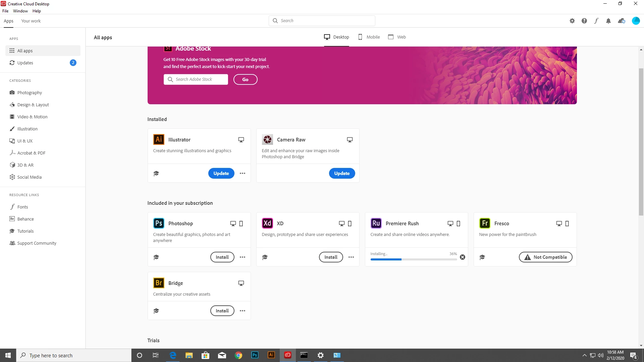The width and height of the screenshot is (644, 362).
Task: Expand Illustrator more options menu
Action: (243, 173)
